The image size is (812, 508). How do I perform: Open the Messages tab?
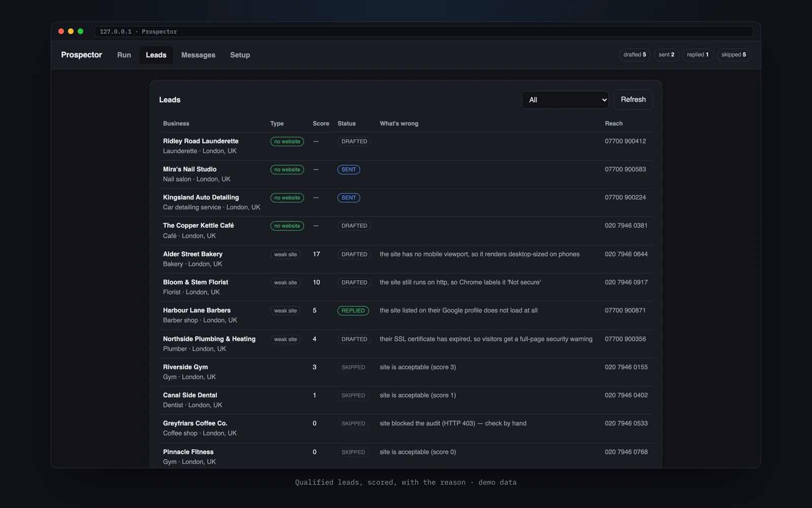[x=198, y=55]
